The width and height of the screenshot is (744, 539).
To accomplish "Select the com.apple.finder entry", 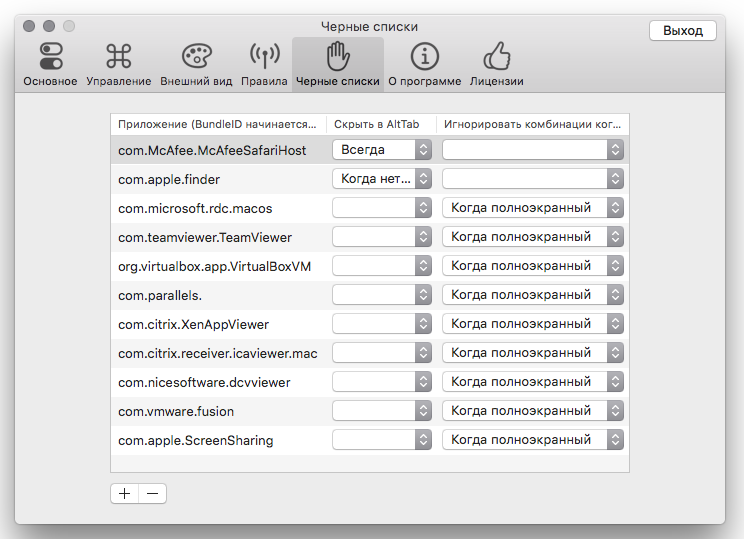I will (169, 179).
